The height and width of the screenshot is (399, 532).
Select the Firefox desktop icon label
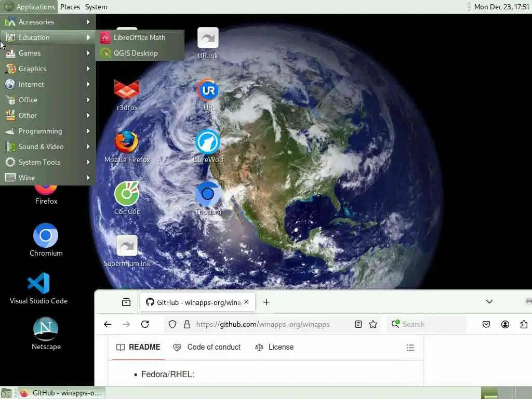(x=46, y=201)
